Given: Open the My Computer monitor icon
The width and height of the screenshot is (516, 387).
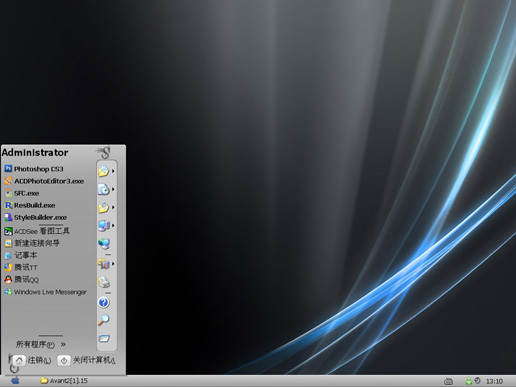Looking at the screenshot, I should 104,226.
